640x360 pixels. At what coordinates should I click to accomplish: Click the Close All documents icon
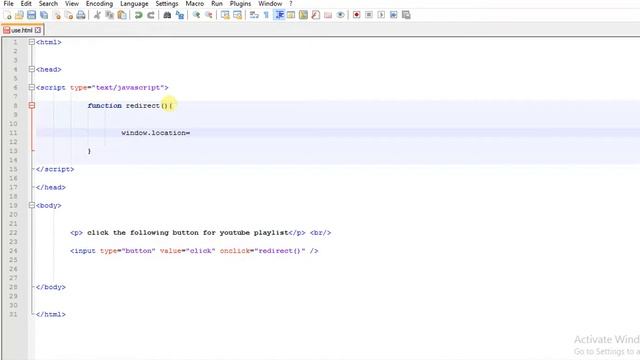[x=69, y=15]
